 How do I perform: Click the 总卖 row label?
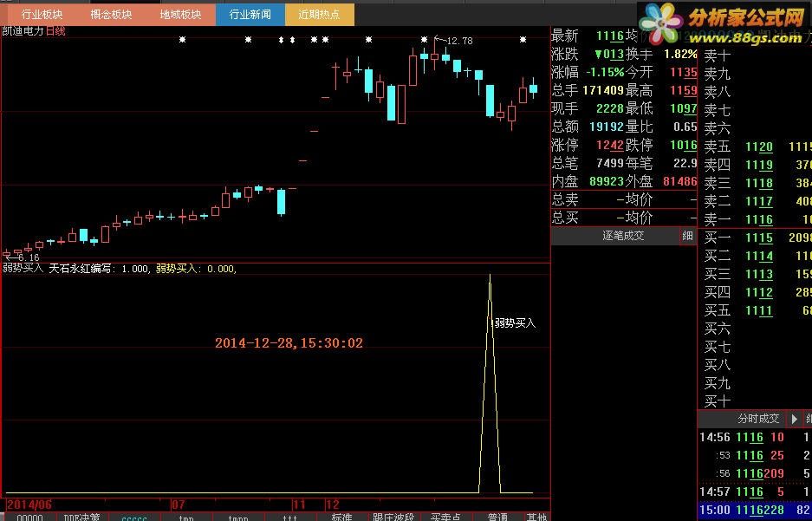[x=565, y=199]
